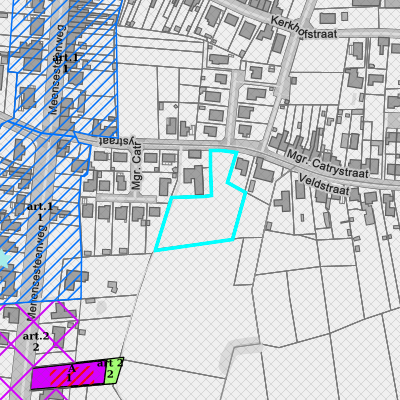Click the large building inside the cyan parcel notch
This screenshot has width=400, height=400.
[x=194, y=179]
